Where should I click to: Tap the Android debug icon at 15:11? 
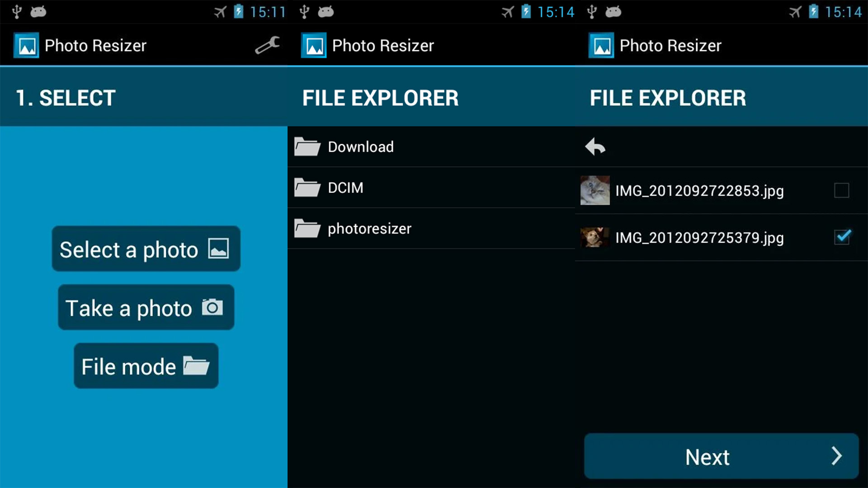click(x=38, y=12)
